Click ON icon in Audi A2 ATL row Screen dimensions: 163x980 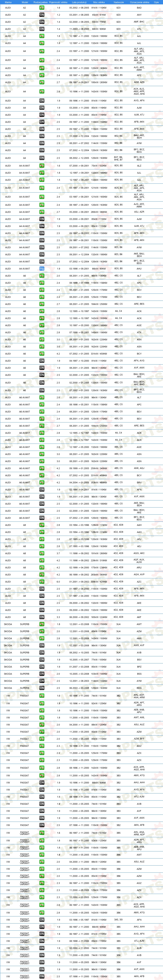pos(42,29)
